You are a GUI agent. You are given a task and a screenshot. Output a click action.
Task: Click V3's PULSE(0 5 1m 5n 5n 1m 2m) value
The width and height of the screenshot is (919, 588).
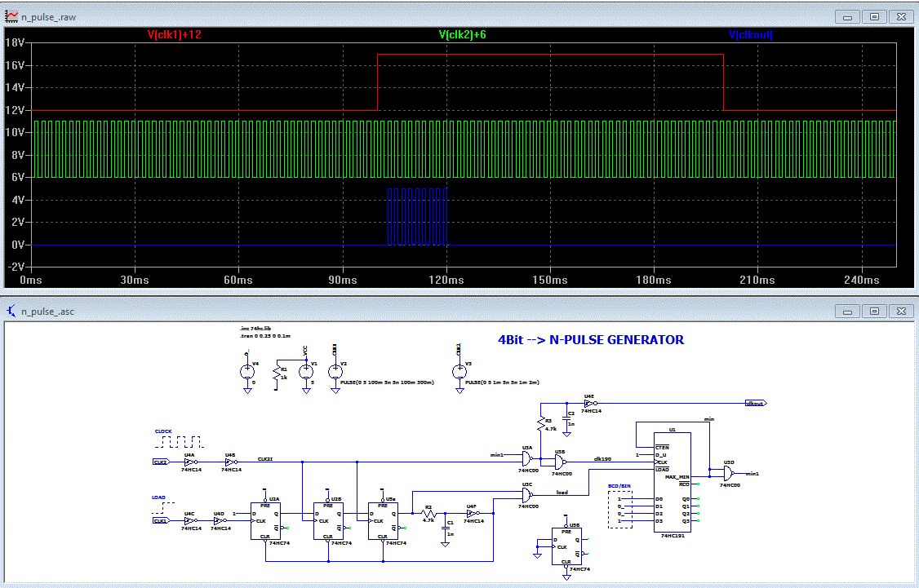tap(502, 382)
